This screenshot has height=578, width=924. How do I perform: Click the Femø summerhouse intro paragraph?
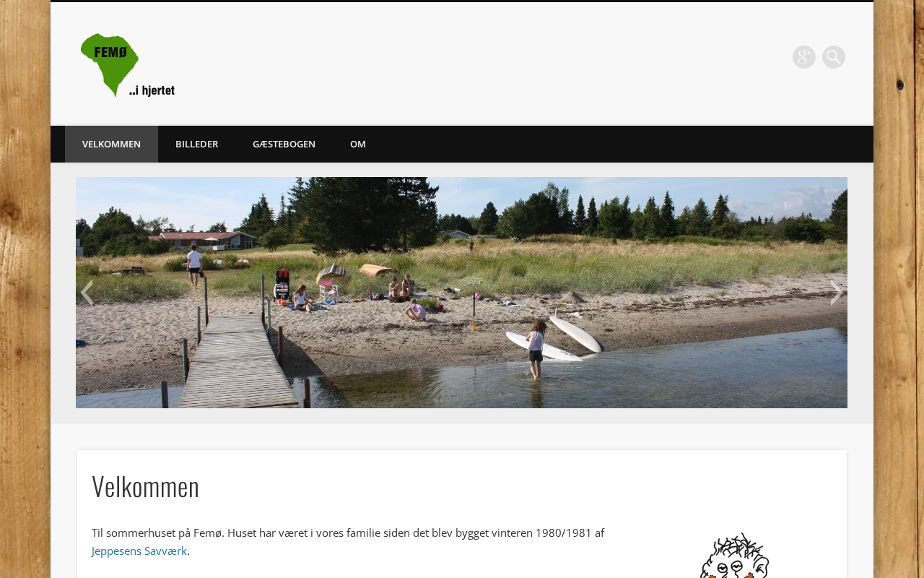(x=348, y=542)
